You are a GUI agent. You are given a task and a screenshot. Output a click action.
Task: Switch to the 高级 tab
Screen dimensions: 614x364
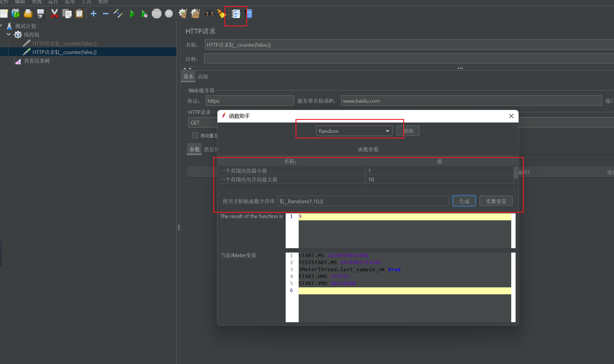[203, 77]
